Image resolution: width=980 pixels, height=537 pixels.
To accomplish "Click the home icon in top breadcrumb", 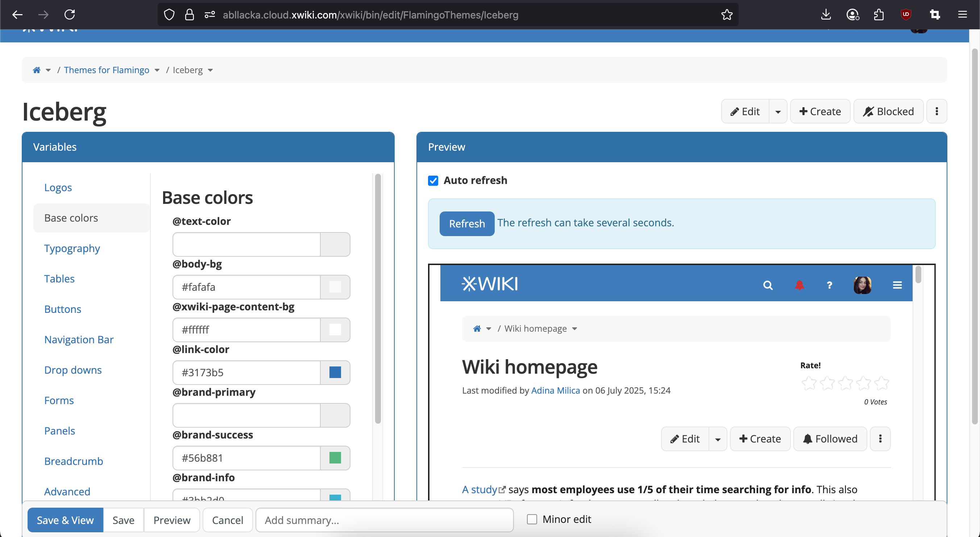I will (x=37, y=70).
